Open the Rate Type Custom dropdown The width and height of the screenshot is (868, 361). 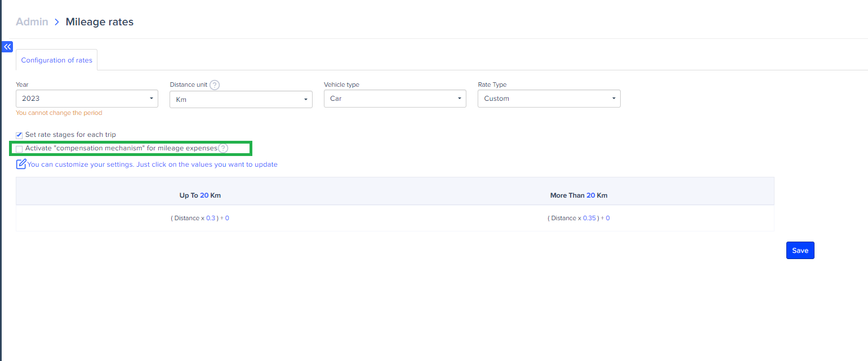(549, 99)
